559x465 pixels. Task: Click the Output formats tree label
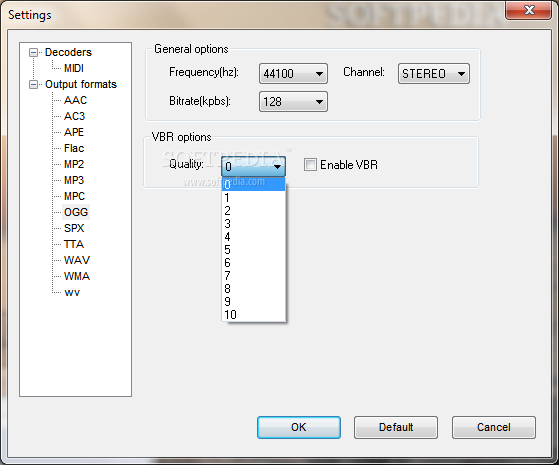[x=81, y=85]
